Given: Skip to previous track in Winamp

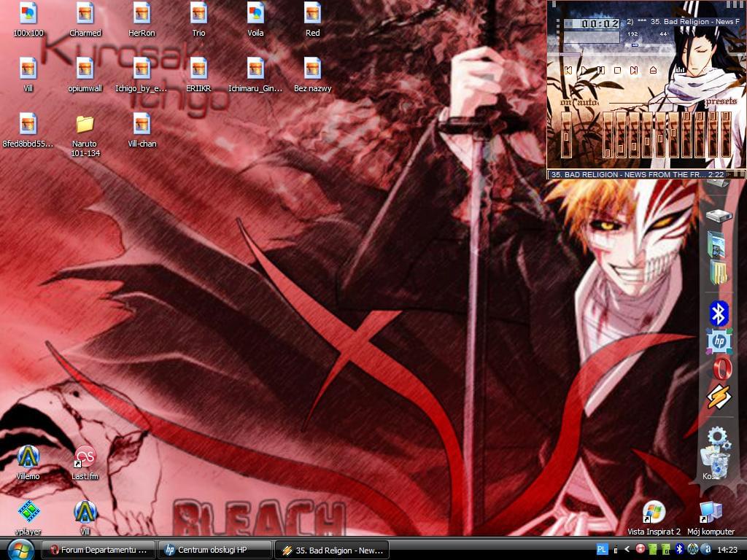Looking at the screenshot, I should (x=568, y=71).
